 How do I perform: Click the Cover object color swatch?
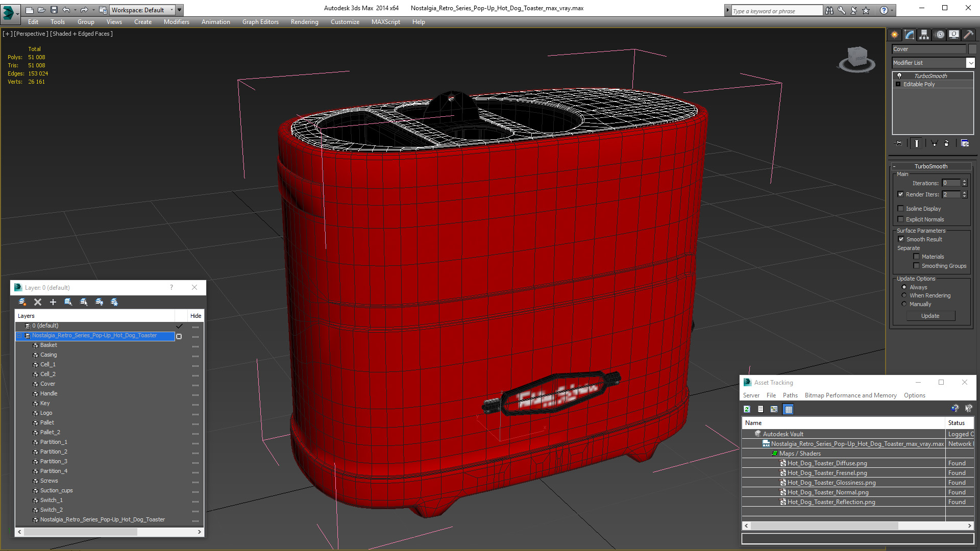(x=972, y=49)
